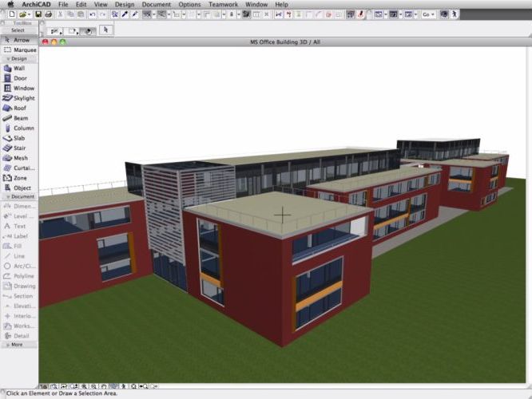Select the Stair tool
This screenshot has width=532, height=399.
pyautogui.click(x=19, y=148)
